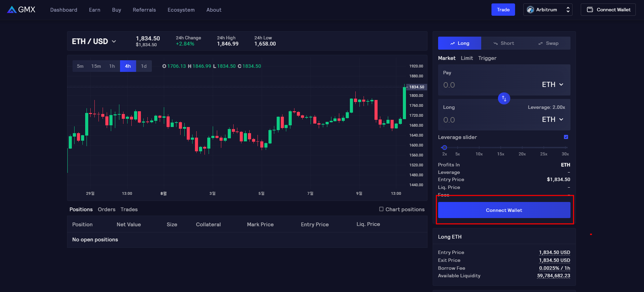Switch to Limit order type
The image size is (644, 292).
[x=467, y=58]
